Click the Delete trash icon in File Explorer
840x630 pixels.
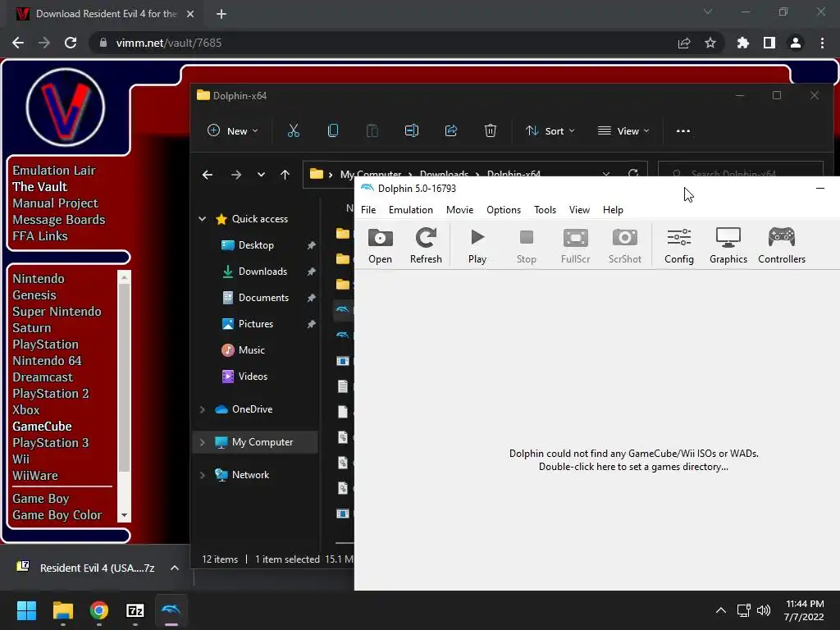491,130
